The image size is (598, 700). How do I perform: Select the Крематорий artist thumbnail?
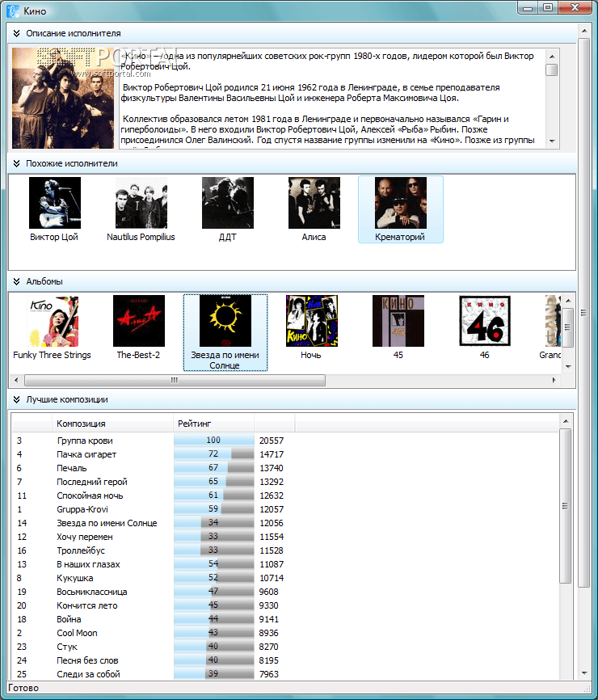(x=401, y=203)
